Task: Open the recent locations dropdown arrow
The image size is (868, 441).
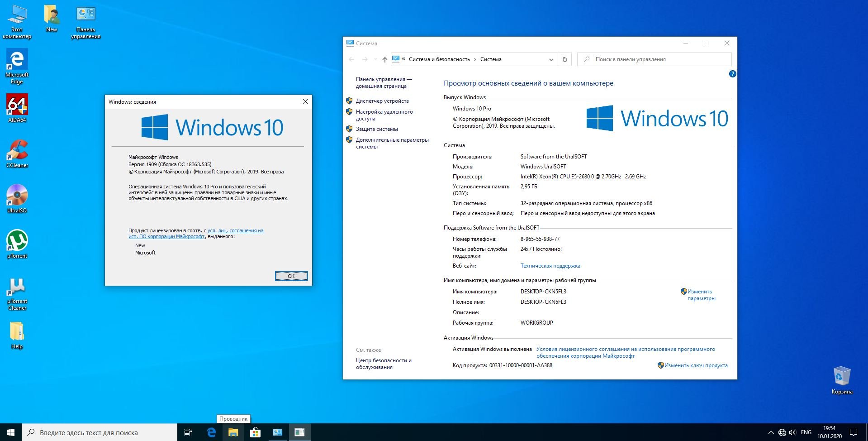Action: pyautogui.click(x=375, y=59)
